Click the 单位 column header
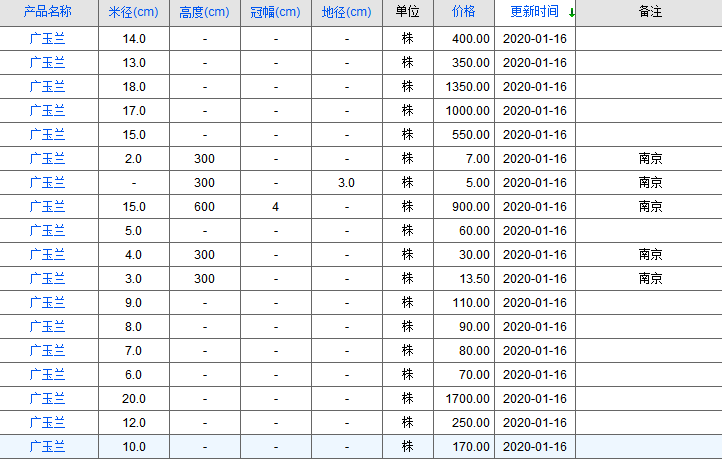The width and height of the screenshot is (722, 459). click(x=407, y=13)
